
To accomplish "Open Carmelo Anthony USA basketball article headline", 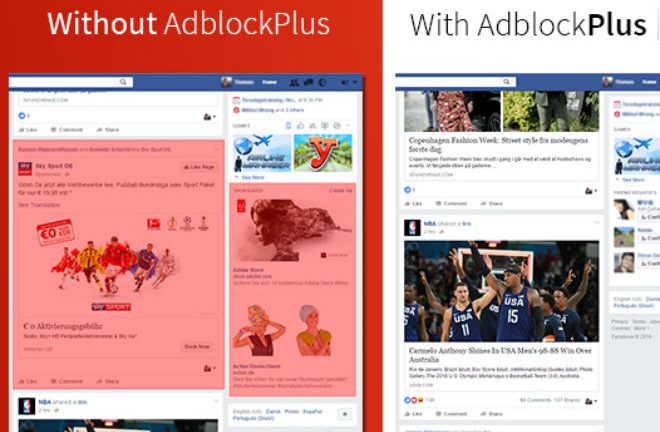I will pyautogui.click(x=500, y=355).
